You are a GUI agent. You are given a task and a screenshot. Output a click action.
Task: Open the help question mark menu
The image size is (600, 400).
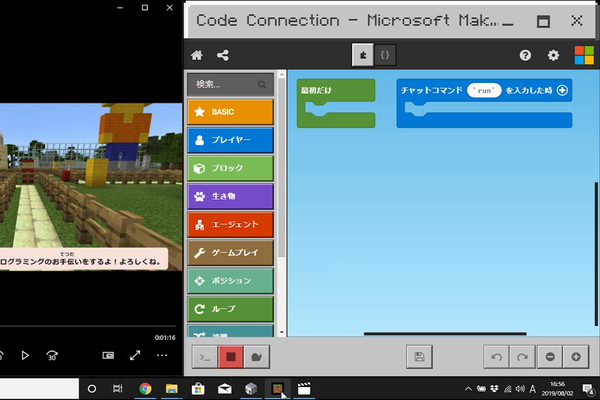(525, 56)
